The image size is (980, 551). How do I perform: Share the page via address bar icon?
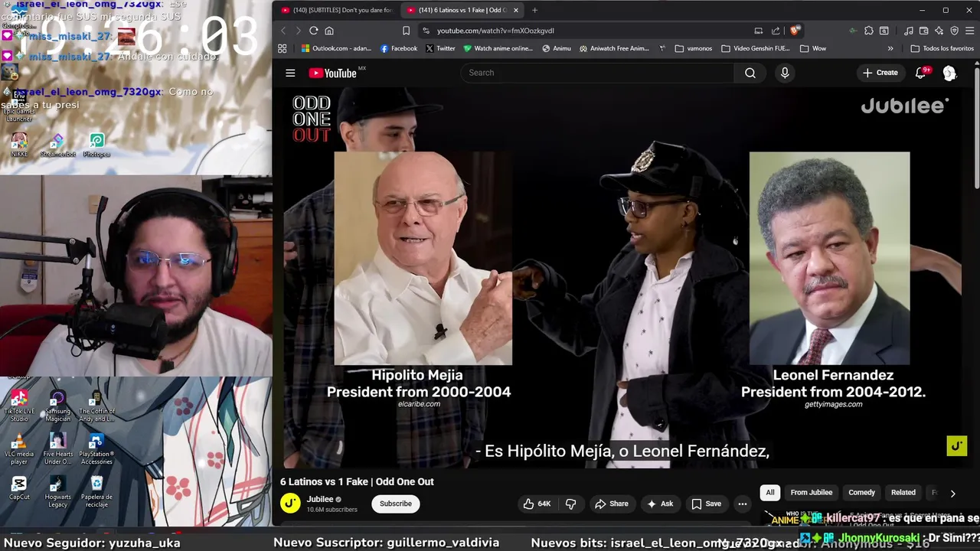[x=776, y=31]
